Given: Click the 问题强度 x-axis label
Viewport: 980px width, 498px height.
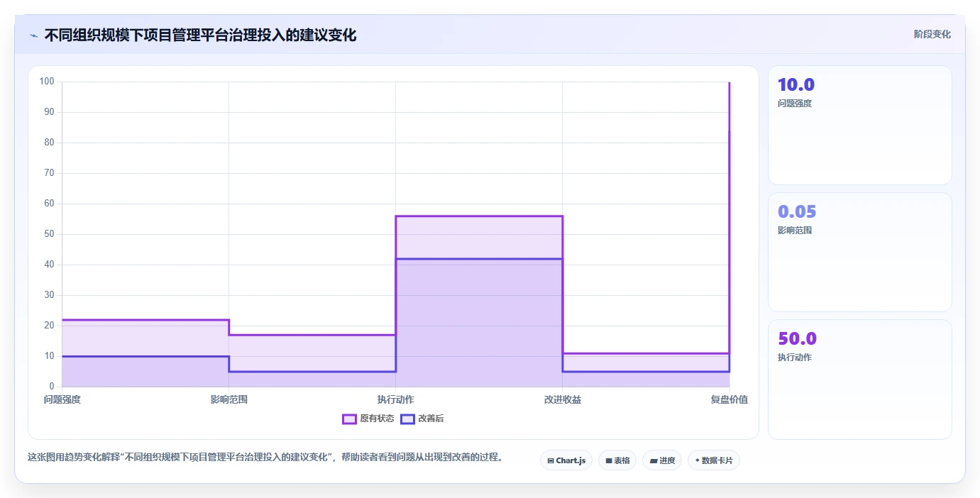Looking at the screenshot, I should 62,399.
